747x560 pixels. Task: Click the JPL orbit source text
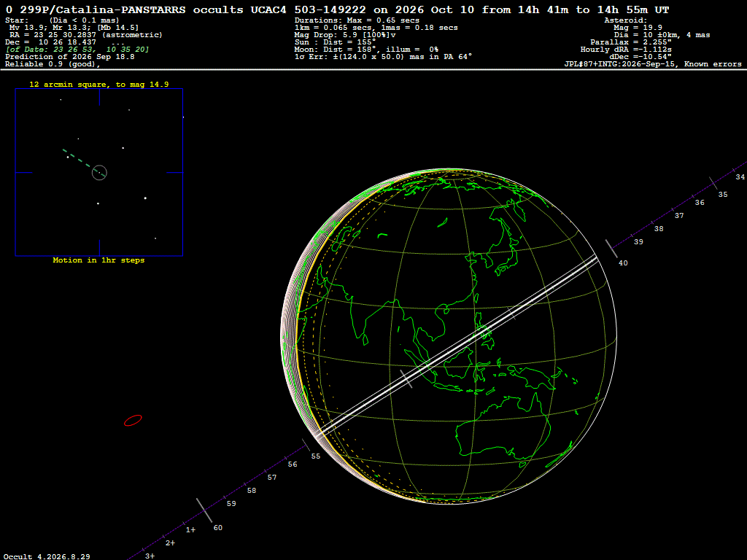pos(653,64)
